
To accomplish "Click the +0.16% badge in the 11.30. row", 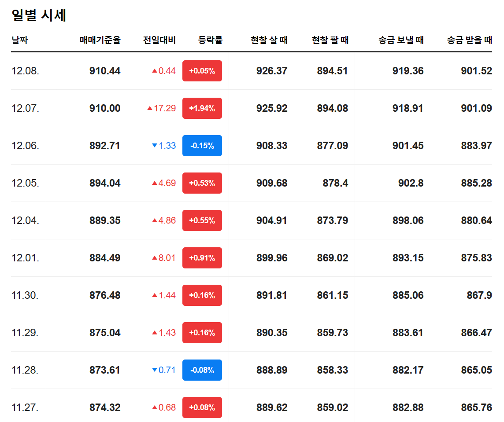I will point(202,295).
